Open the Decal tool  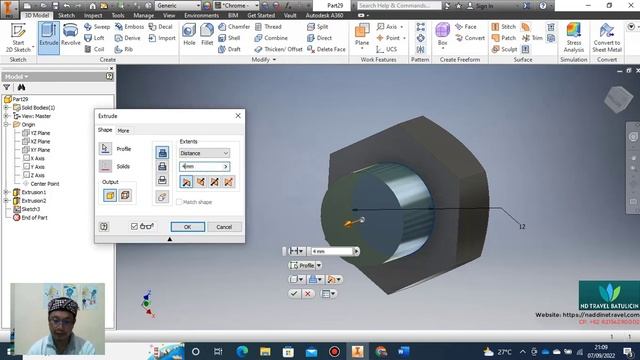coord(160,27)
